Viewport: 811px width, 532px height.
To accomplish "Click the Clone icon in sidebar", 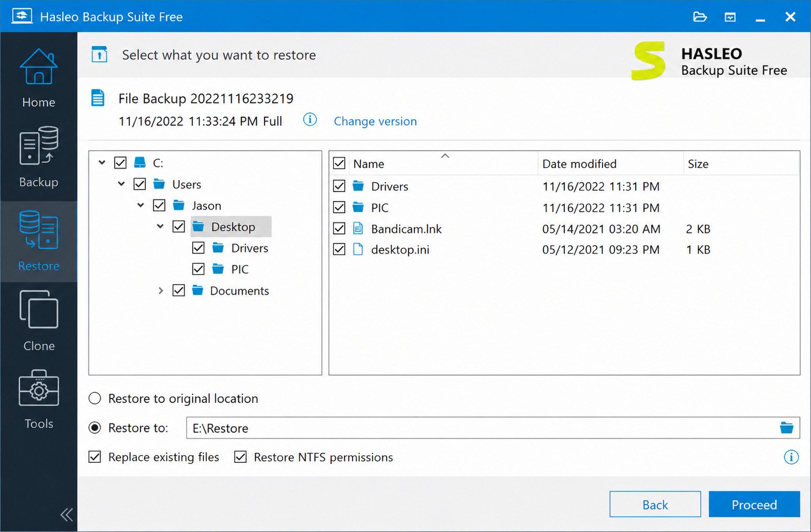I will 39,309.
